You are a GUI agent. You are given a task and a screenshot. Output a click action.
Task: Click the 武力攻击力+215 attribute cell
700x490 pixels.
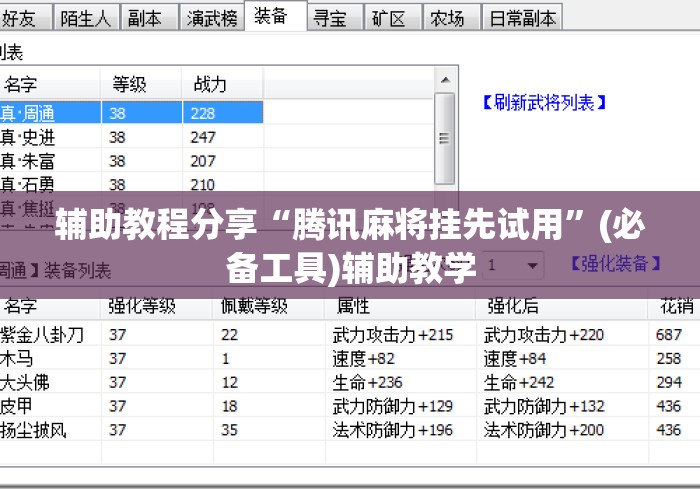[x=393, y=335]
